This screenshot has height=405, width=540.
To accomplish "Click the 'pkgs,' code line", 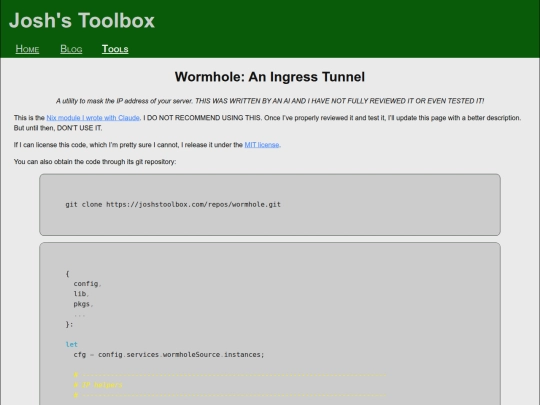I will coord(83,304).
